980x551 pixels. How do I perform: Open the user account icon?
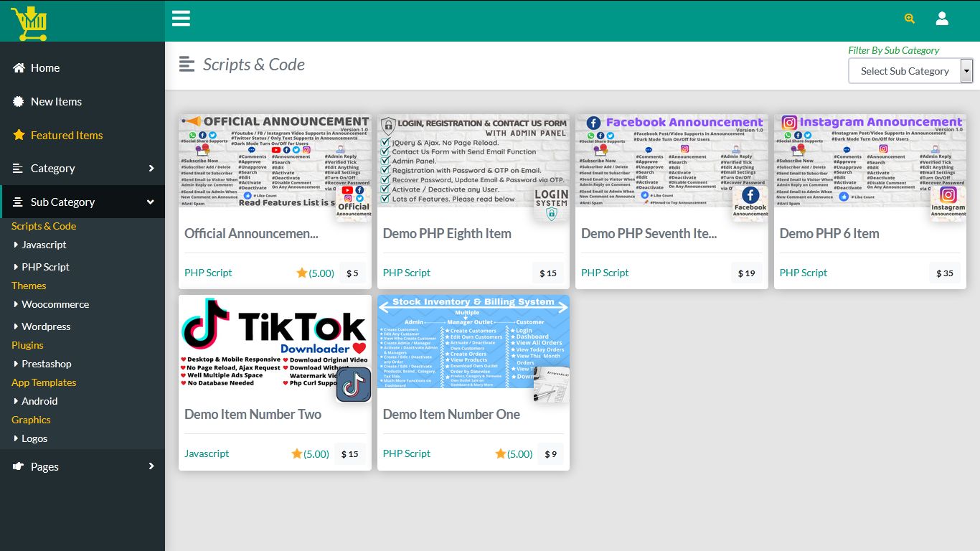coord(942,19)
